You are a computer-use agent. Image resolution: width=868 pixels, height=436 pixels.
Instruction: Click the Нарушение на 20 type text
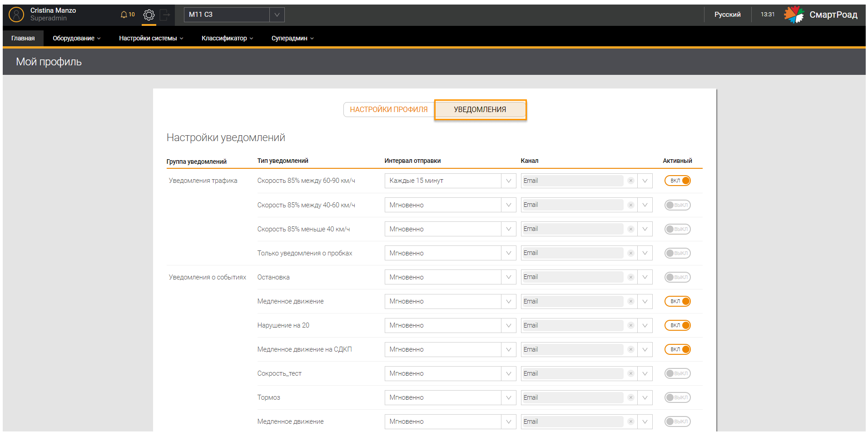coord(283,325)
